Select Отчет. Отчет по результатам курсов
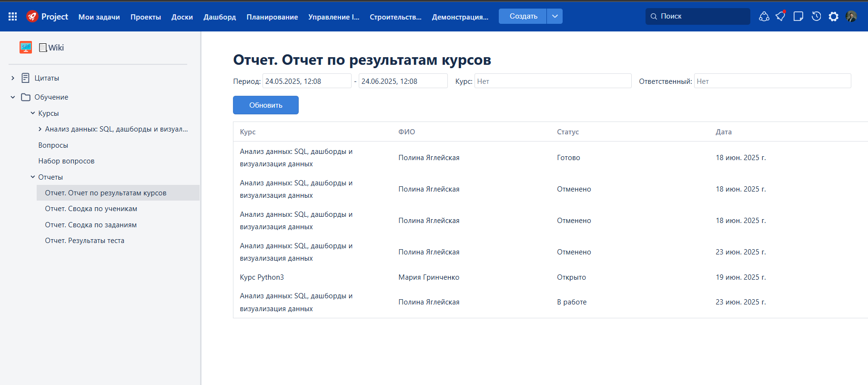 click(118, 193)
